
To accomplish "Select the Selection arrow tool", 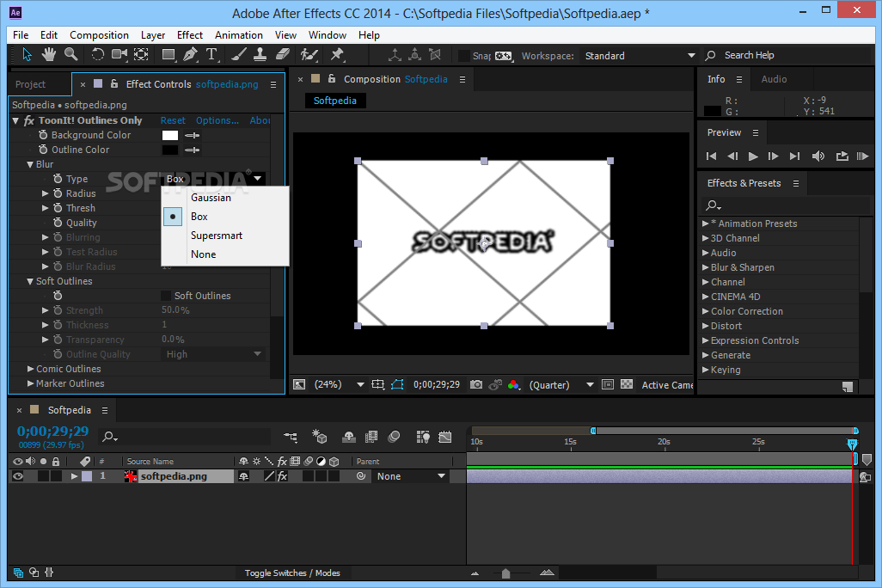I will (27, 54).
